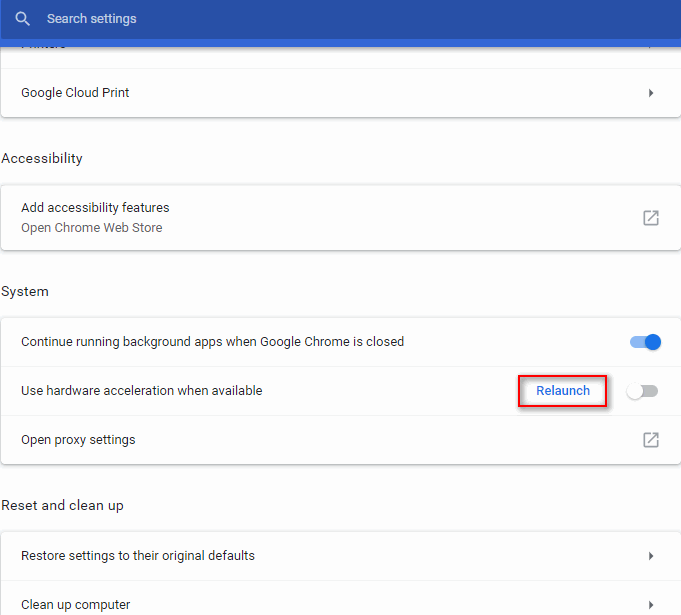681x615 pixels.
Task: Click the background apps setting label
Action: tap(212, 342)
